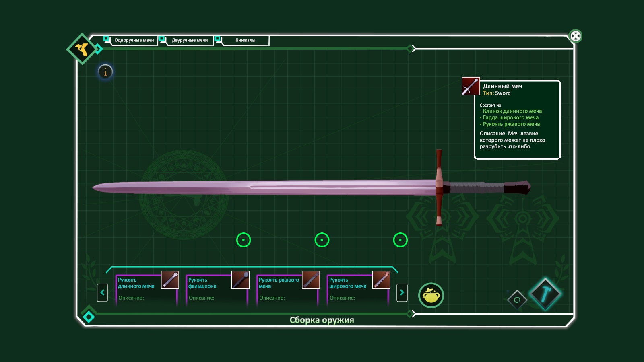Image resolution: width=644 pixels, height=362 pixels.
Task: Click the yellow cauldron pot icon
Action: pyautogui.click(x=431, y=296)
